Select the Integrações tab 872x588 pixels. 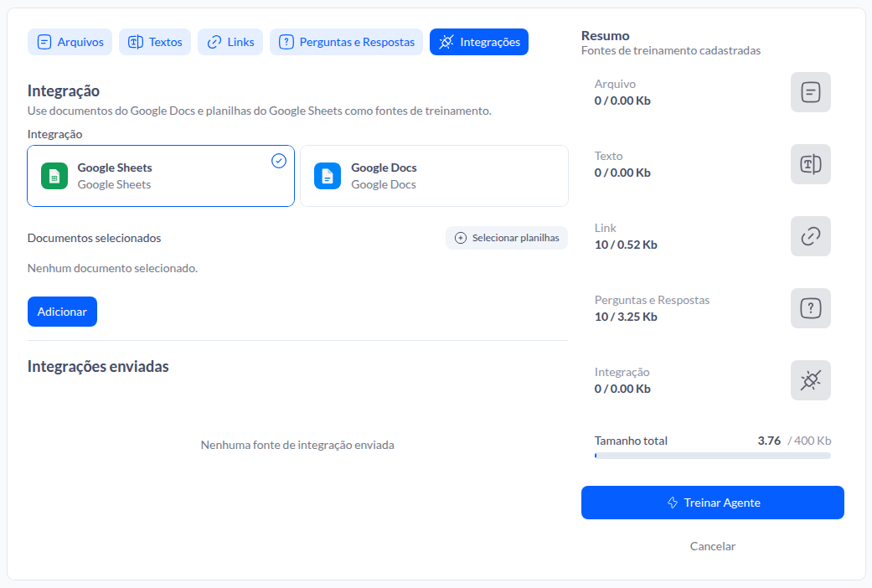[479, 42]
